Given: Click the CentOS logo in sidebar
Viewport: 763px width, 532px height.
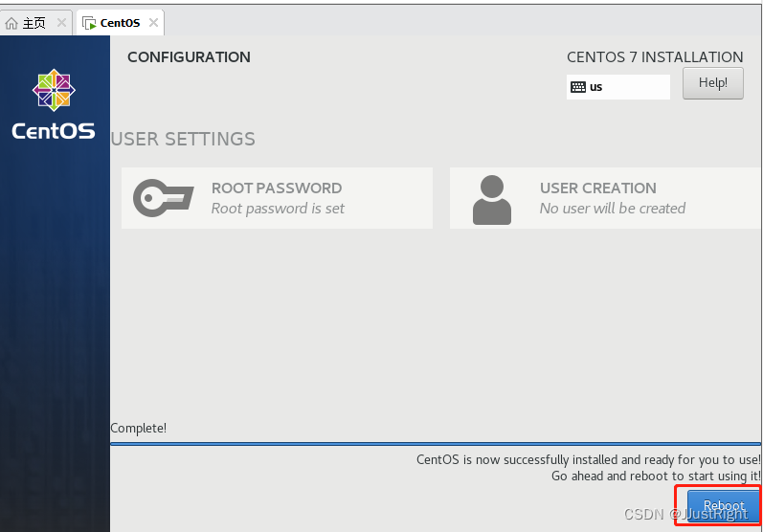Looking at the screenshot, I should 54,104.
